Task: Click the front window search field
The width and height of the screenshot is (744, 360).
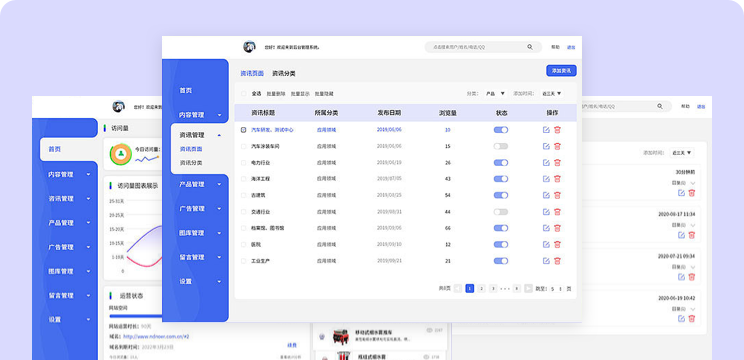Action: [483, 47]
